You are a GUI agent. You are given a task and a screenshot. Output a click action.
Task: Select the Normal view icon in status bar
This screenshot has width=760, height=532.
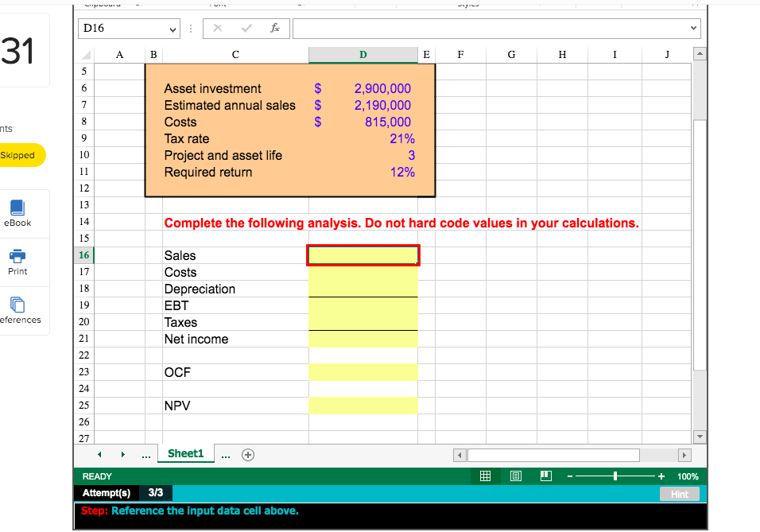coord(485,476)
